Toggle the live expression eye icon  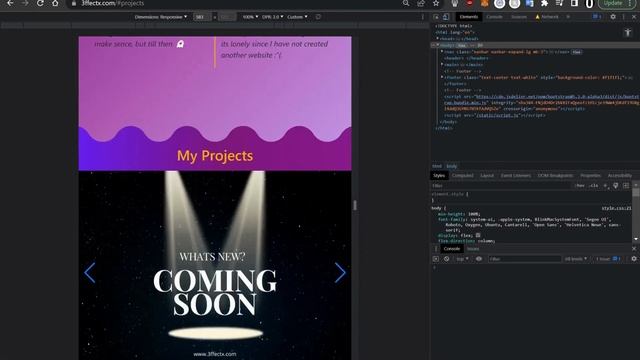[x=478, y=259]
